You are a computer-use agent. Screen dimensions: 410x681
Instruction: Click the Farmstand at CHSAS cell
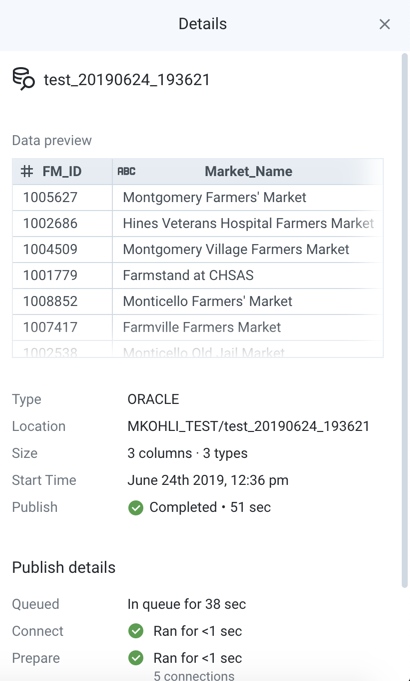(248, 275)
